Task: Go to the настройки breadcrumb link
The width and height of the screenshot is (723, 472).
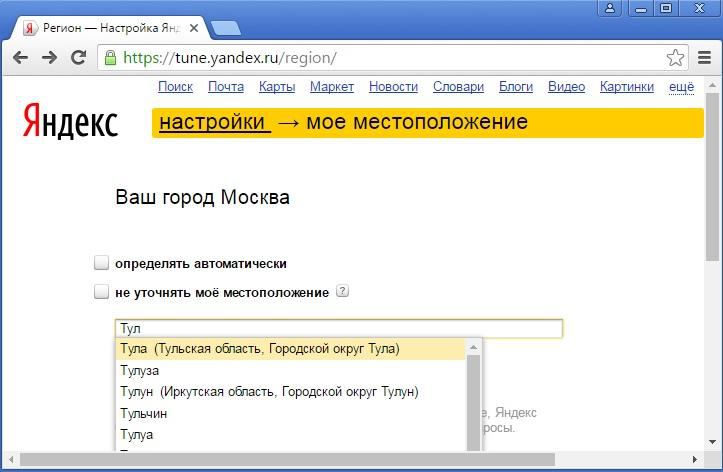Action: click(x=215, y=122)
